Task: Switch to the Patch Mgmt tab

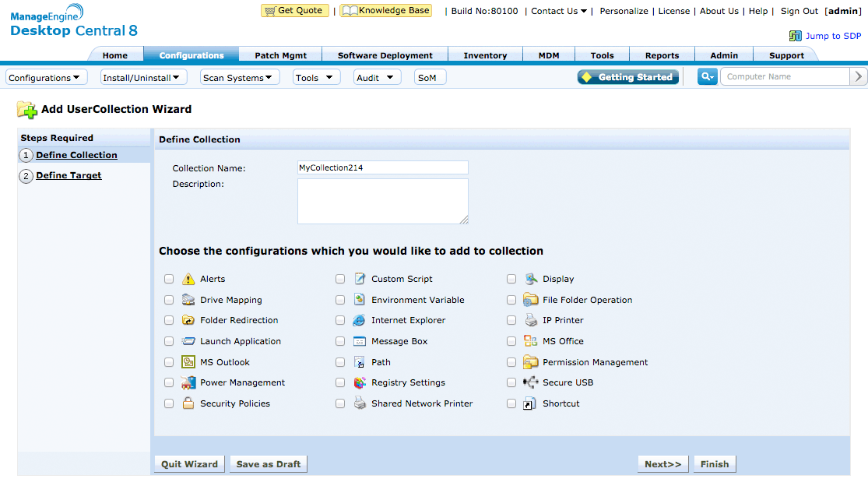Action: tap(280, 55)
